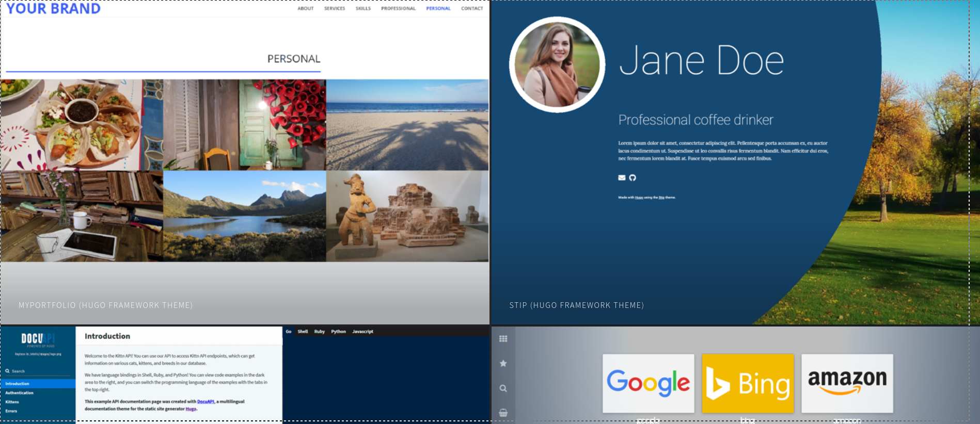Click the YOUR BRAND logo
The height and width of the screenshot is (424, 980).
[x=53, y=8]
